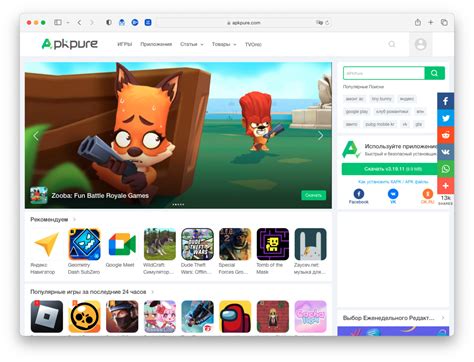Open the how to install XAPK/APK link

(393, 182)
